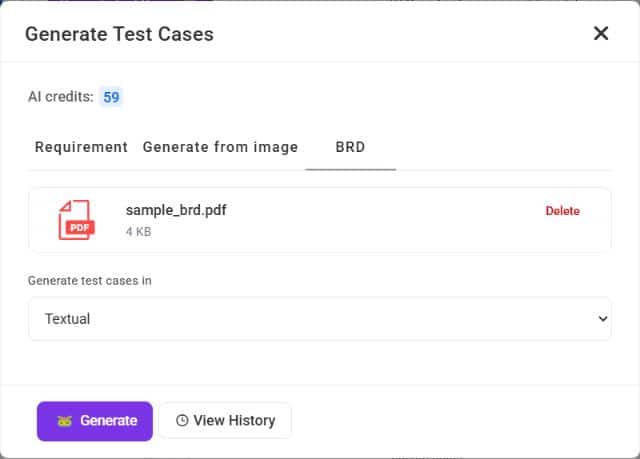Switch to the Requirement tab
The height and width of the screenshot is (459, 640).
click(81, 147)
